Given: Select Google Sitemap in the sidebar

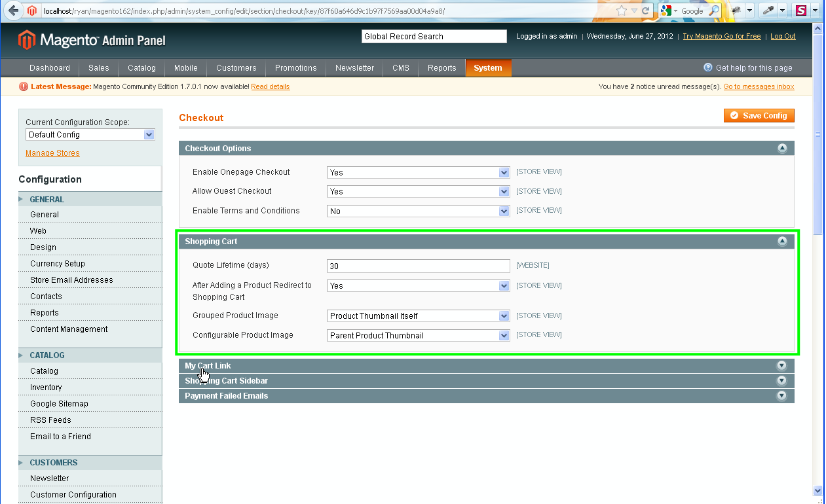Looking at the screenshot, I should tap(59, 404).
